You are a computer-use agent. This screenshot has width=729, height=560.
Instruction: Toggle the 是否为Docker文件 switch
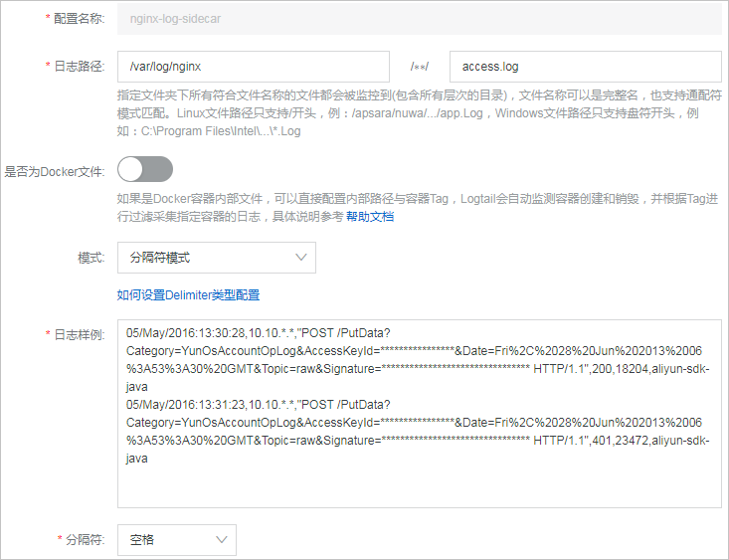pos(145,169)
